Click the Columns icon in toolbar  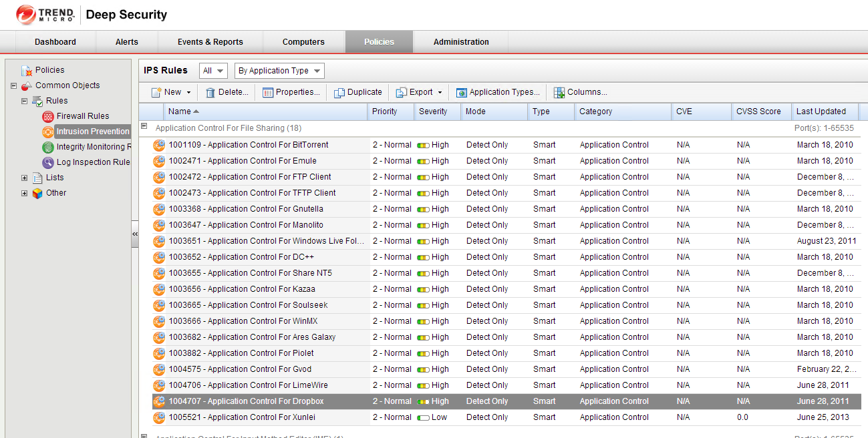pos(559,93)
